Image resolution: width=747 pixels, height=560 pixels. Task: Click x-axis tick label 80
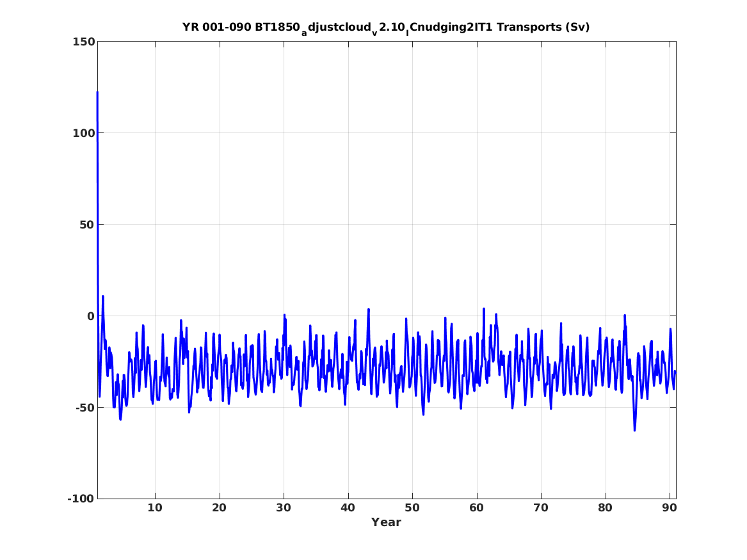click(605, 508)
